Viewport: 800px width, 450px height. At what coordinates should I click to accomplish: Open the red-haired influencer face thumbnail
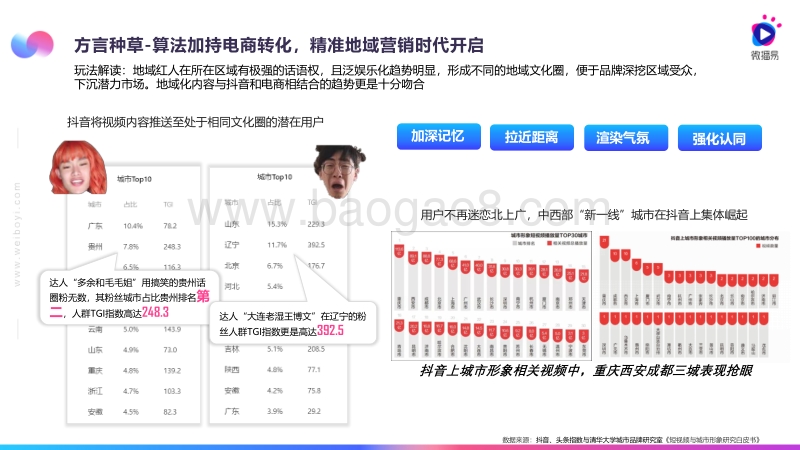tap(78, 167)
